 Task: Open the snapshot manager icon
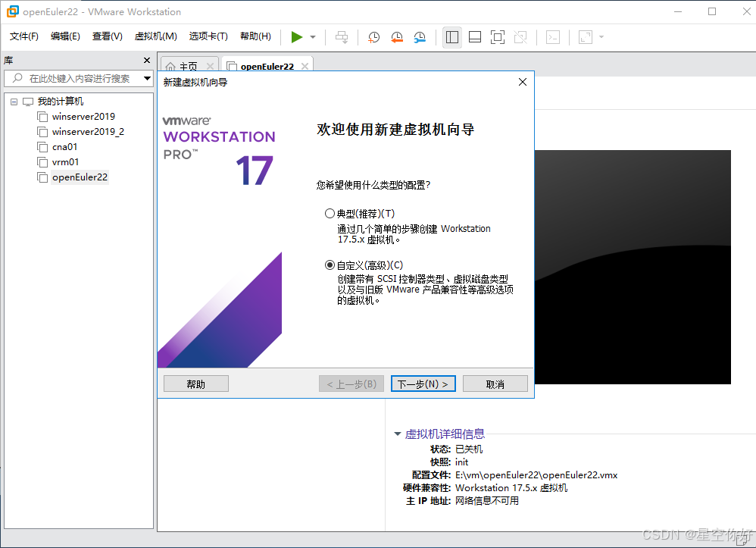(x=420, y=37)
